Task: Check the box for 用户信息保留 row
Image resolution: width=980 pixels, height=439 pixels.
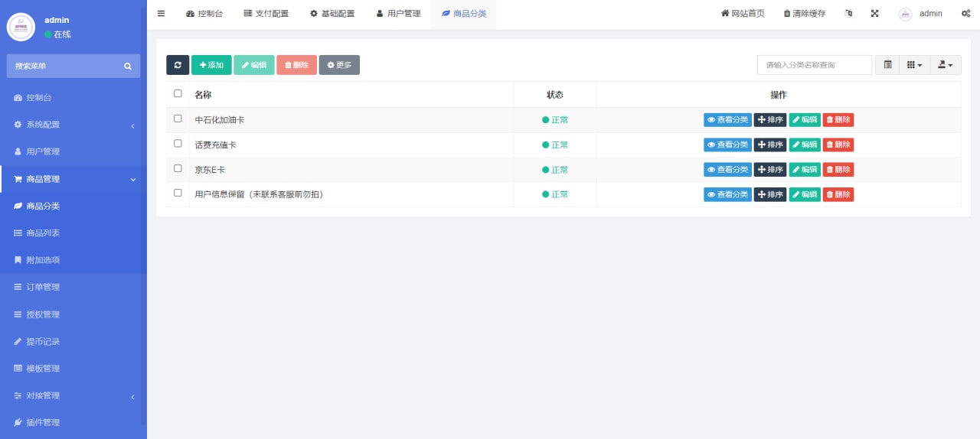Action: coord(178,193)
